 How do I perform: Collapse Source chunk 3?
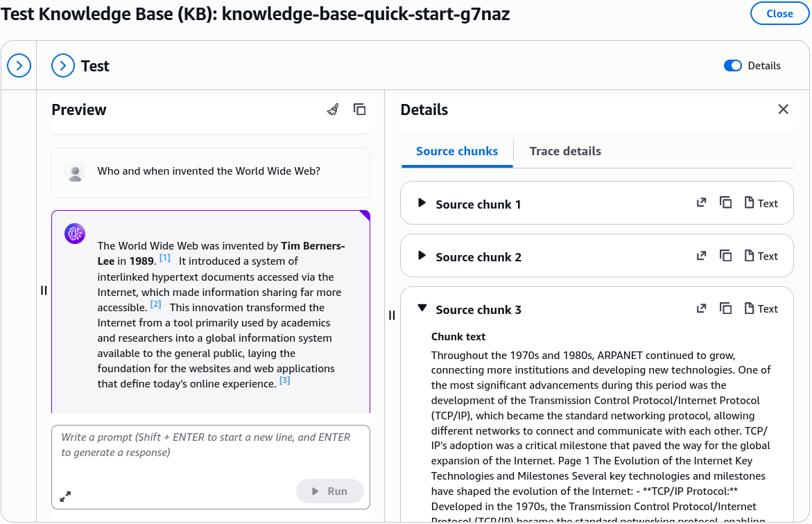422,308
